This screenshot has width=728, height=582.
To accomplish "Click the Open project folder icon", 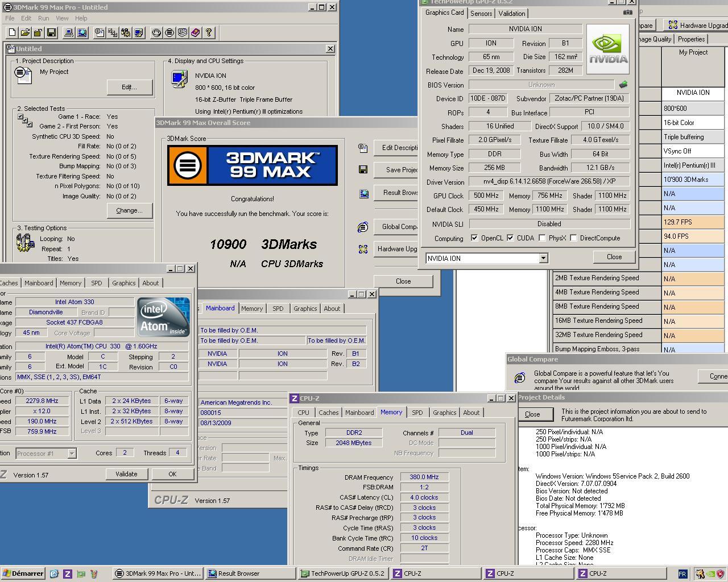I will click(x=26, y=33).
